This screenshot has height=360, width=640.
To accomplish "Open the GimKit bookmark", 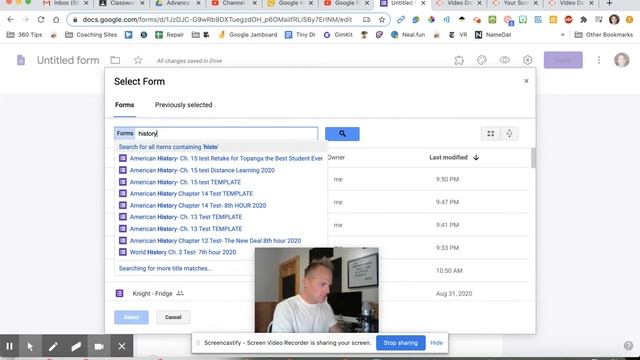I will click(x=338, y=35).
